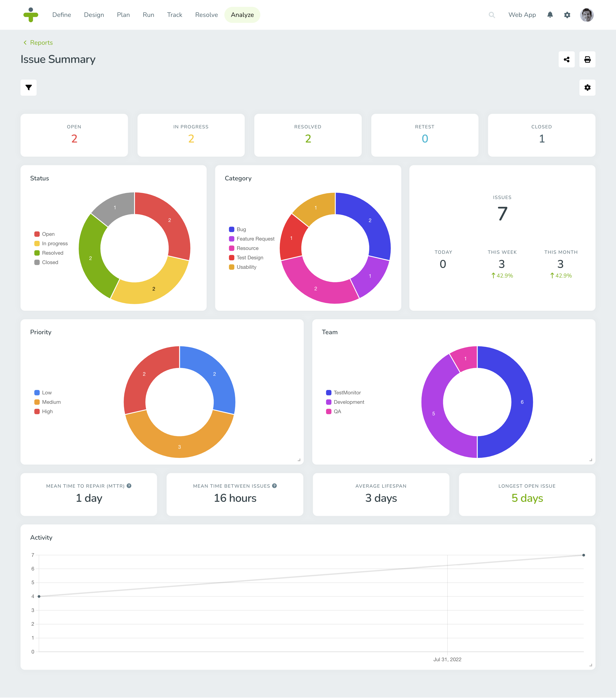This screenshot has width=616, height=698.
Task: Click the Open issues count card
Action: point(74,135)
